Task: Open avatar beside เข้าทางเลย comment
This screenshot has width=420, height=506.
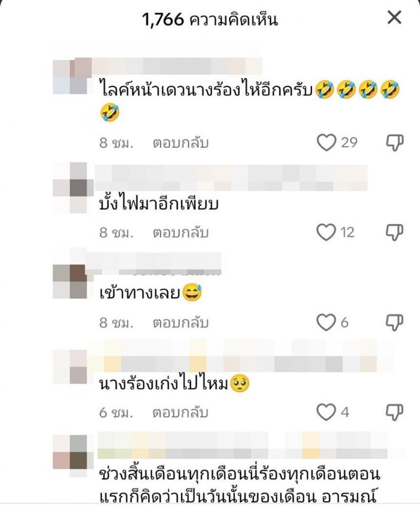Action: click(70, 282)
